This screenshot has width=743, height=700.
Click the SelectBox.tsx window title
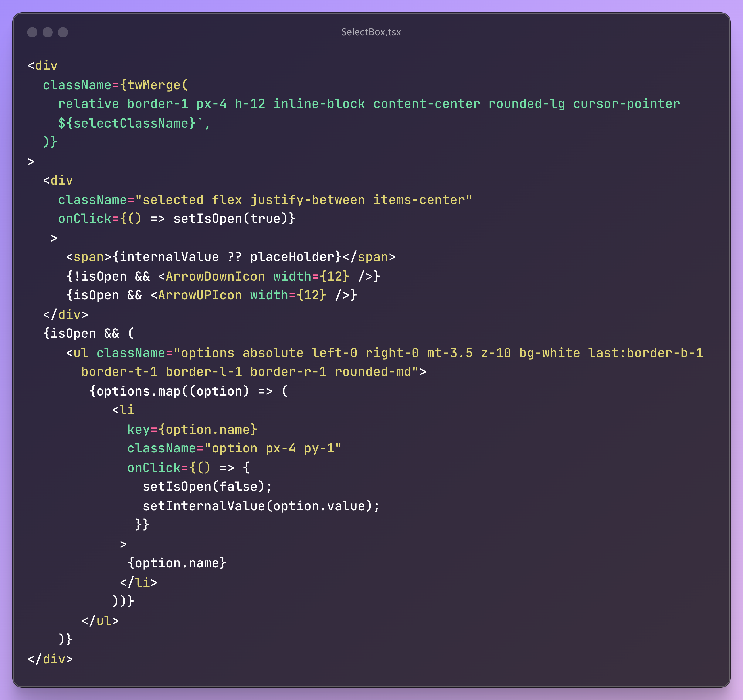click(x=371, y=32)
